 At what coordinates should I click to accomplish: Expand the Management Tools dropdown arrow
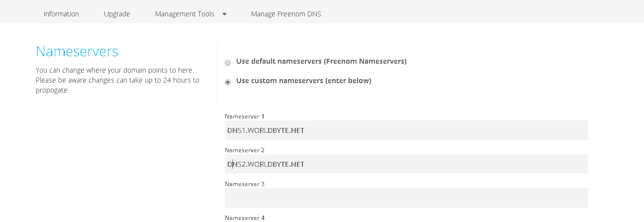(x=224, y=14)
